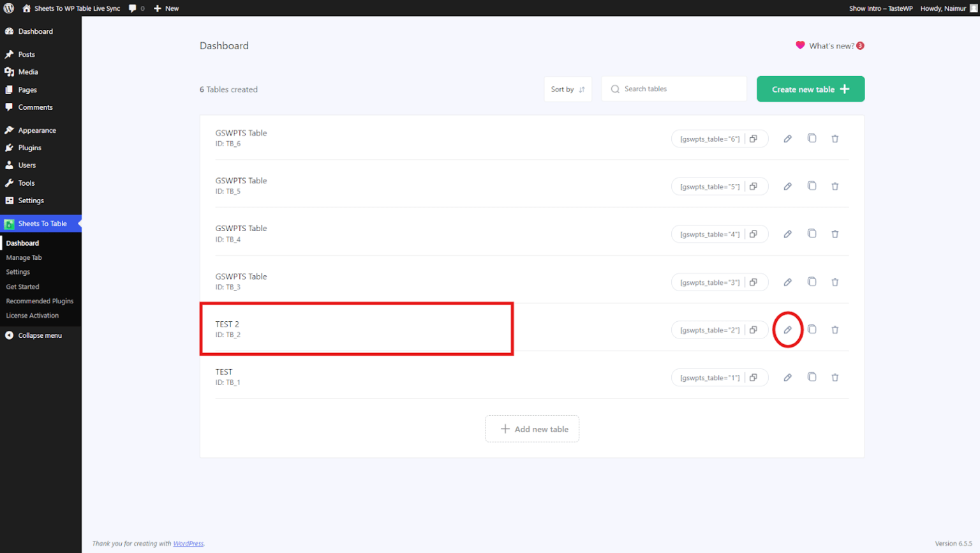
Task: Open the WordPress logo menu
Action: tap(9, 8)
